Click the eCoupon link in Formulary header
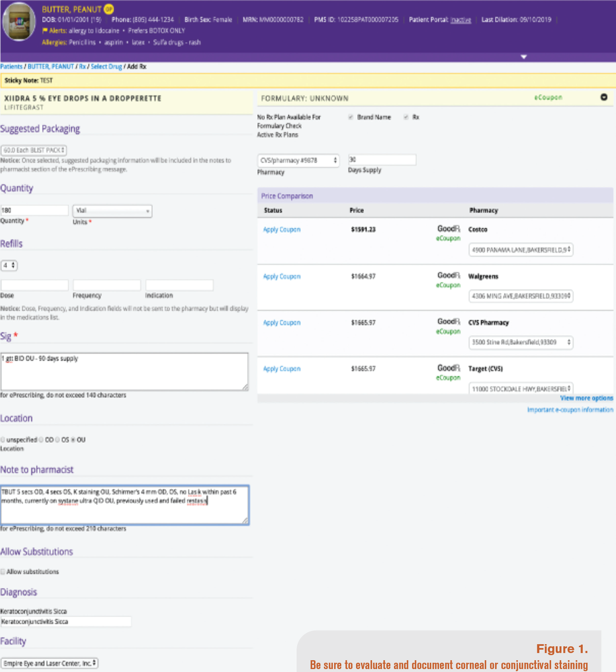 (548, 97)
